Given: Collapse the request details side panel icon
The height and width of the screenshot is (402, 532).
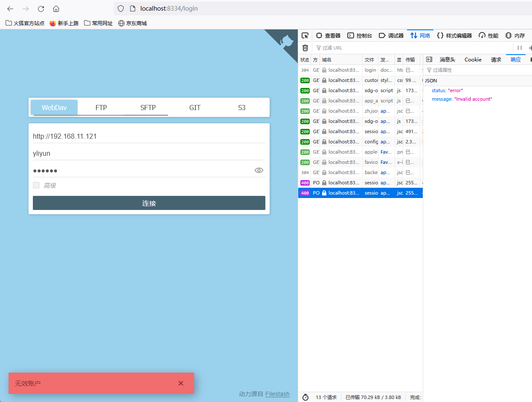Looking at the screenshot, I should (x=429, y=59).
